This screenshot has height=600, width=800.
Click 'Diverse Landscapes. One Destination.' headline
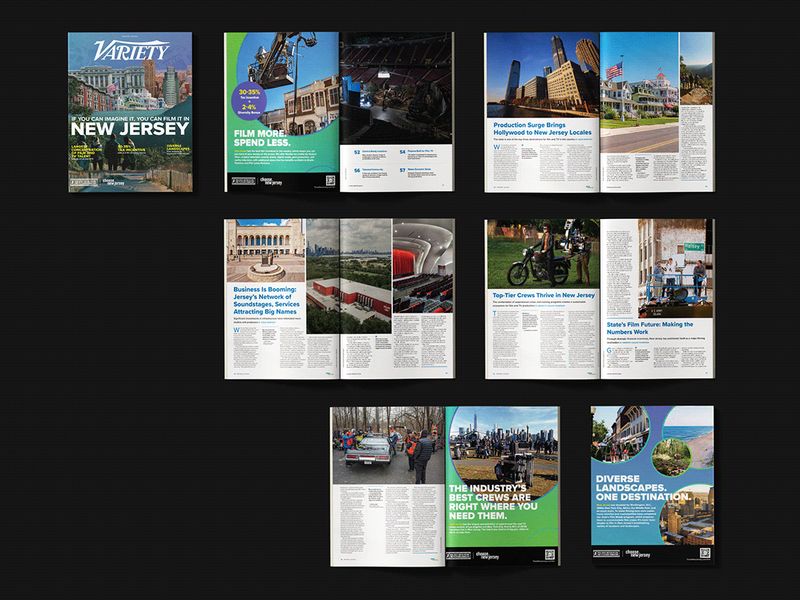tap(644, 488)
